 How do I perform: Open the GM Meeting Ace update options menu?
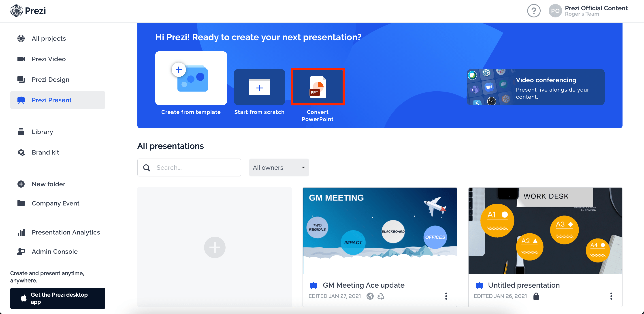tap(446, 296)
